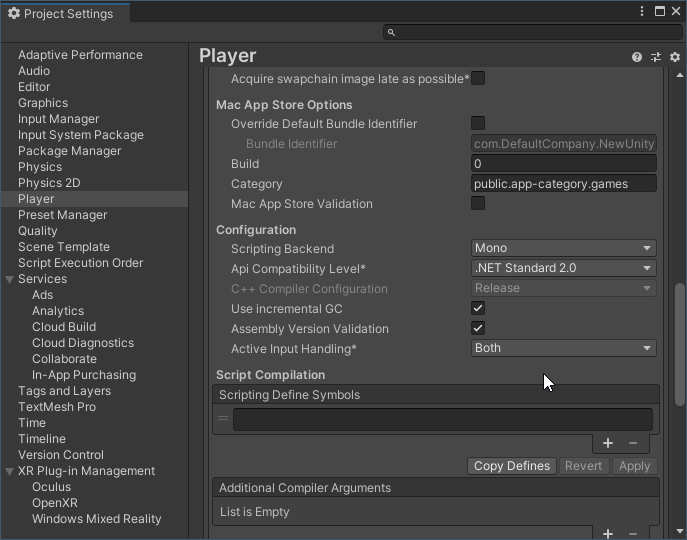Select TextMesh Pro settings
The width and height of the screenshot is (687, 540).
pos(57,407)
